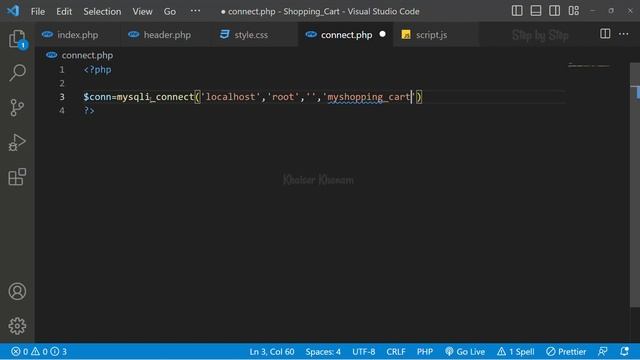Viewport: 640px width, 360px height.
Task: Change indentation via Spaces: 4
Action: point(323,351)
